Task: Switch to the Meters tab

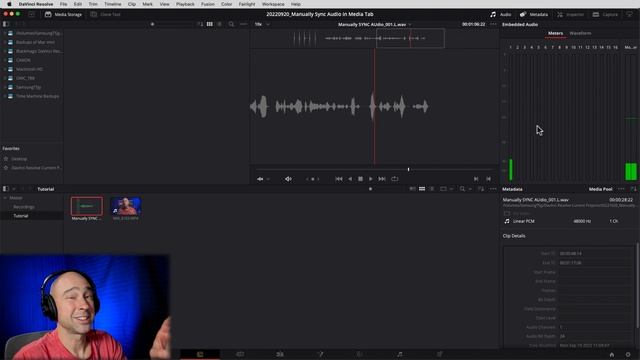Action: tap(555, 33)
